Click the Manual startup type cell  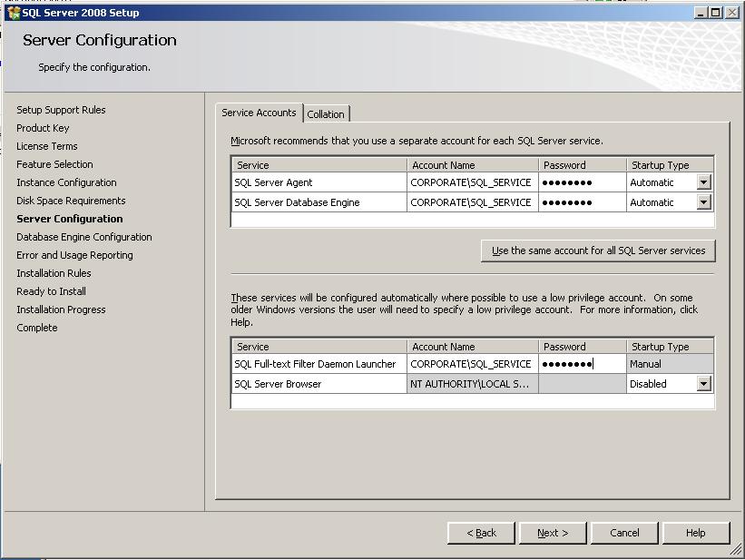tap(670, 364)
